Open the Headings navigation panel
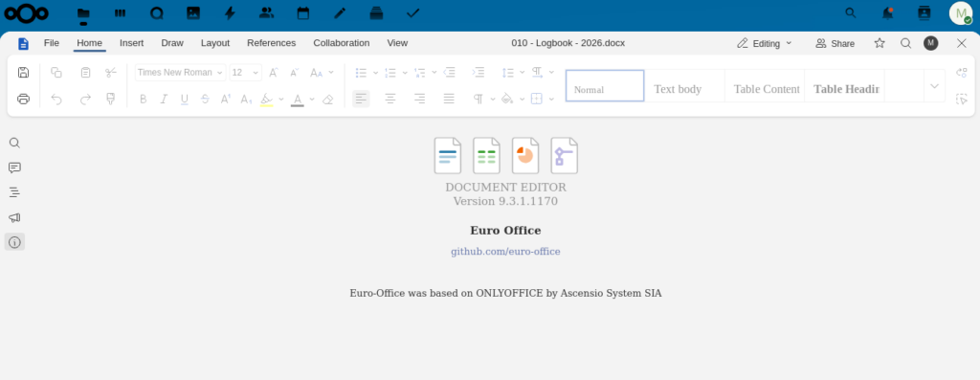 [x=14, y=192]
